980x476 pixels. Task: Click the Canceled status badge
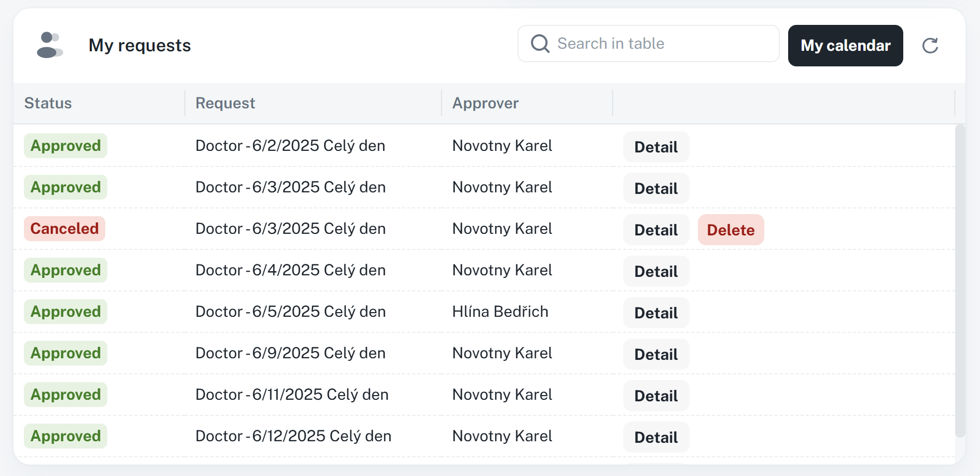click(x=64, y=229)
